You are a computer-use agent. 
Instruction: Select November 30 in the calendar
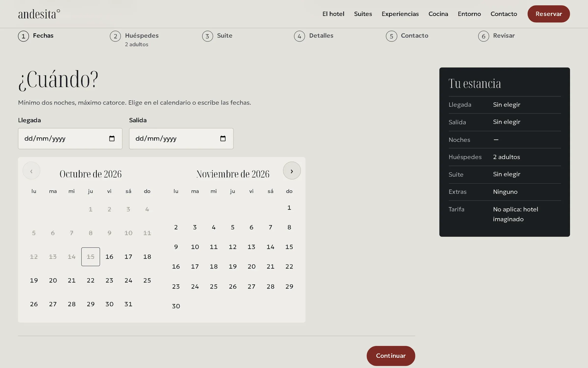click(176, 306)
